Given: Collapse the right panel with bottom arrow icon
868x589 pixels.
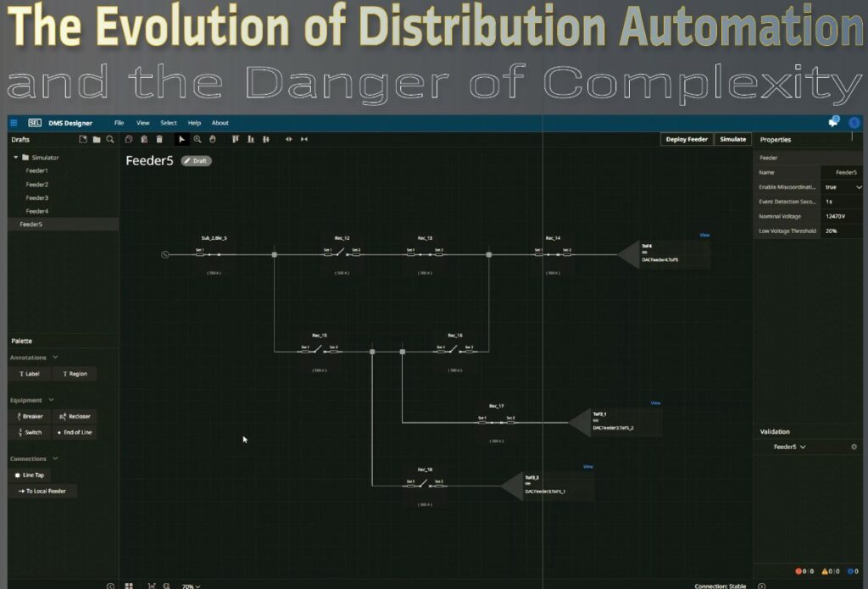Looking at the screenshot, I should coord(762,586).
